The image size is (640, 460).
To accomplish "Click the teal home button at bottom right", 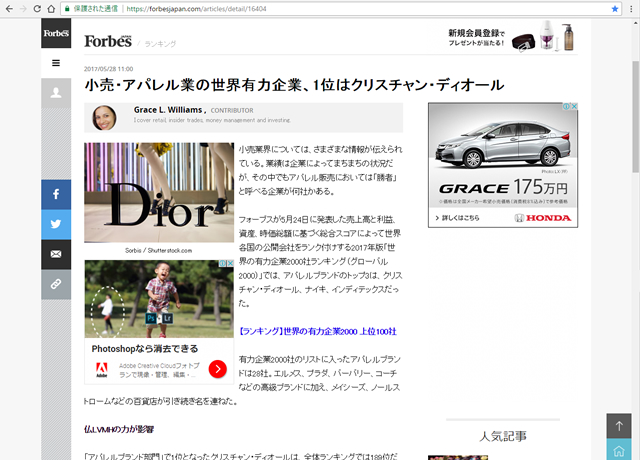I will point(620,449).
